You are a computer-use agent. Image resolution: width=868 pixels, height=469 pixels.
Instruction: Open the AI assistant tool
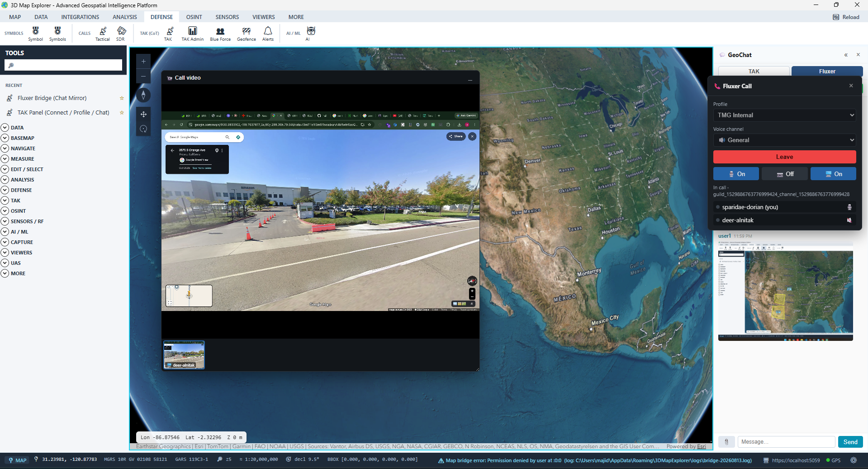[x=311, y=33]
